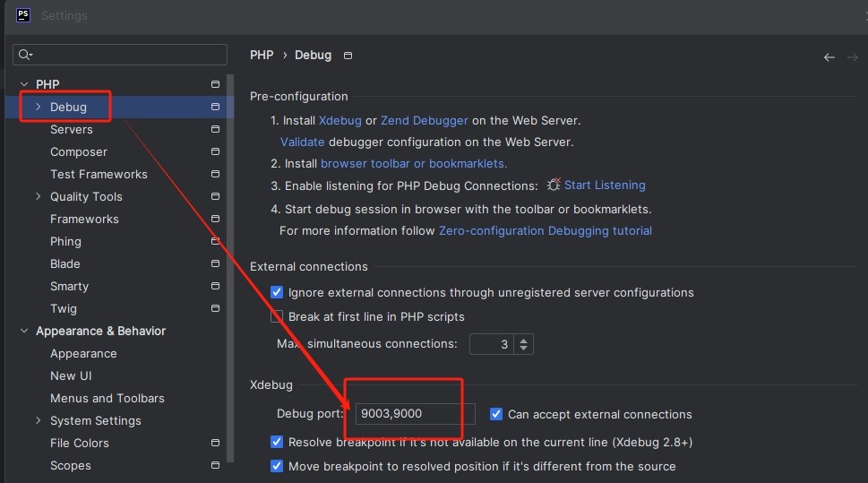Click the back navigation arrow

pos(829,56)
